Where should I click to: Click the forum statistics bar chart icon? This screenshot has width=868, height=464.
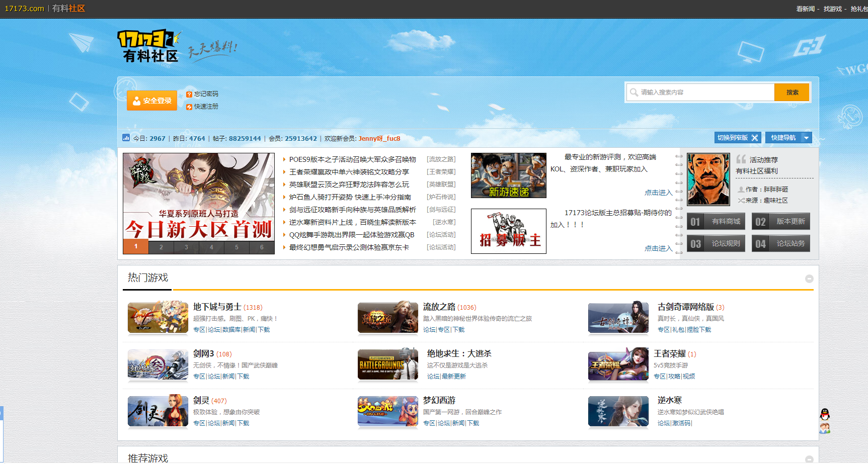tap(126, 138)
